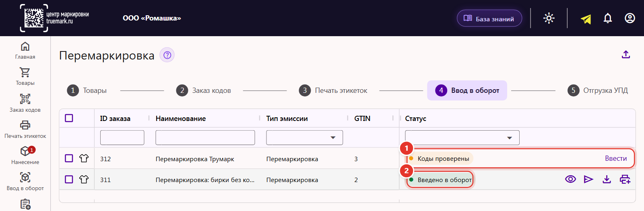
Task: Click the ID cell 311
Action: pyautogui.click(x=105, y=180)
